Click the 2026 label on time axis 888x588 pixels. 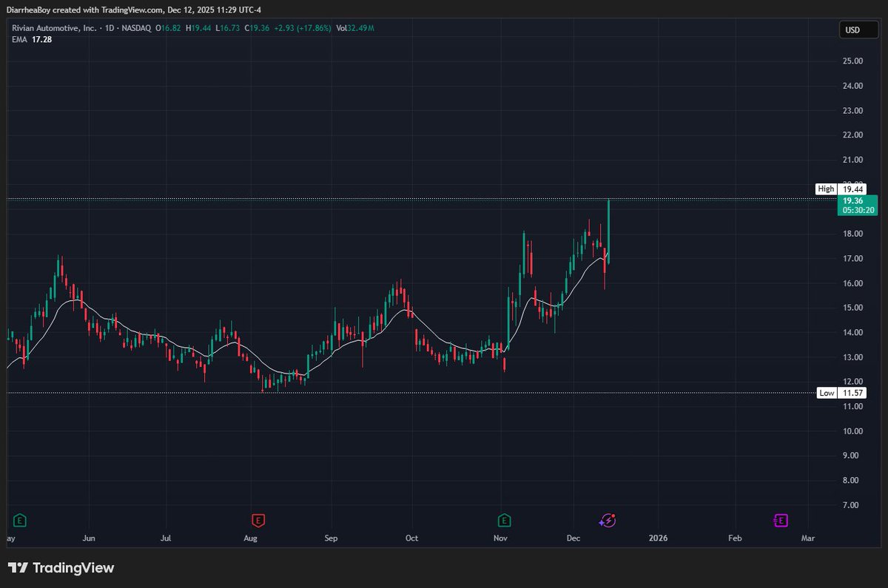(x=657, y=538)
